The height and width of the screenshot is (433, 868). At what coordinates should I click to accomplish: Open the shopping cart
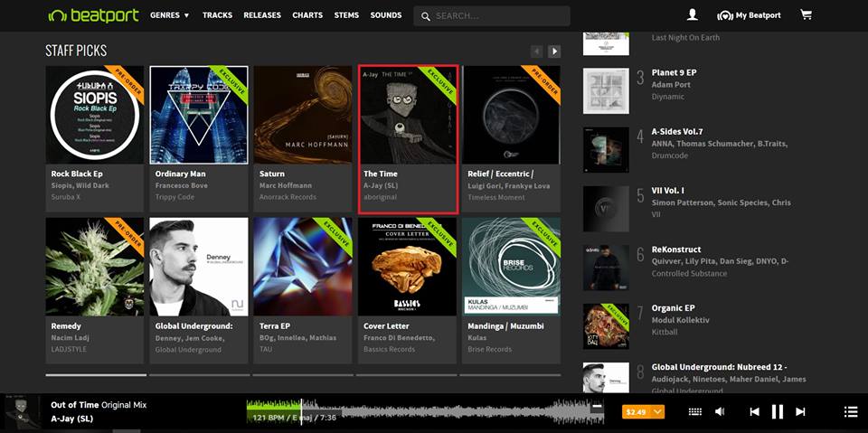pos(806,15)
